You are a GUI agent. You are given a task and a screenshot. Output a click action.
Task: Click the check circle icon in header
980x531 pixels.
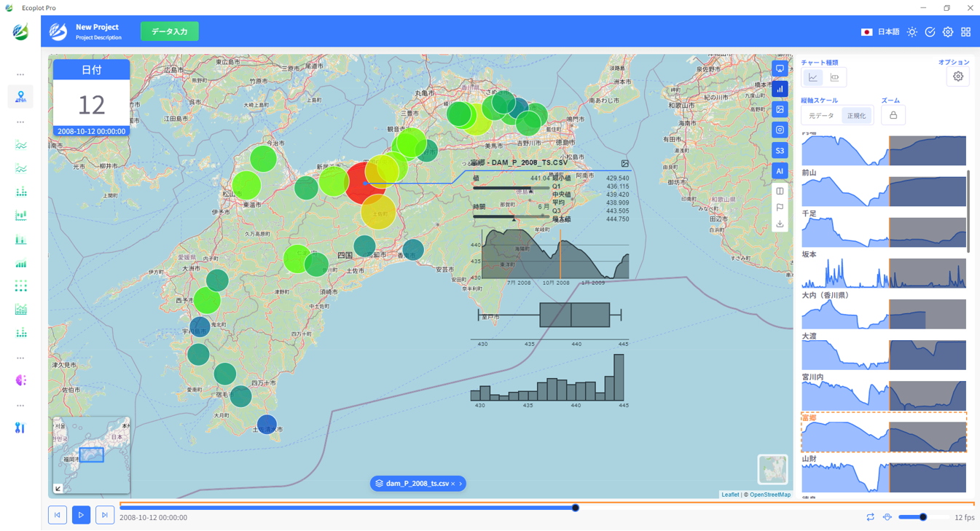tap(930, 32)
